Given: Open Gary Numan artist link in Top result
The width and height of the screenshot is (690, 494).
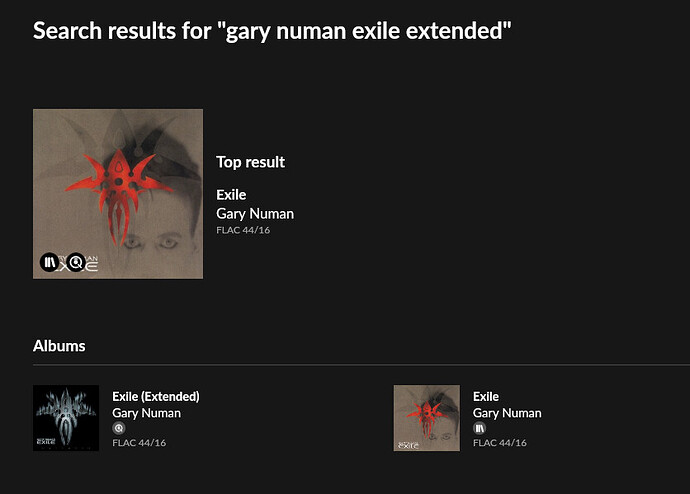Looking at the screenshot, I should pos(255,214).
